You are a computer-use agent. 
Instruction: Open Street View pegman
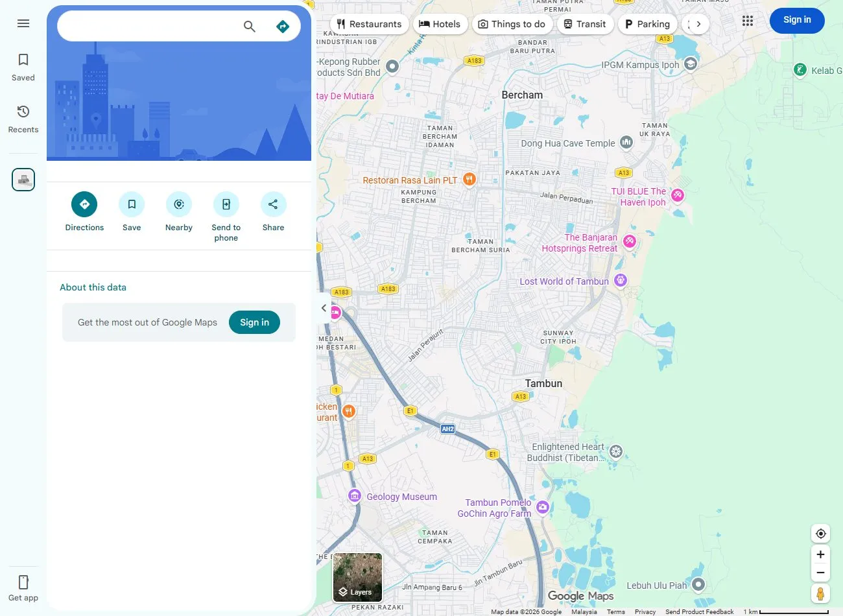820,593
